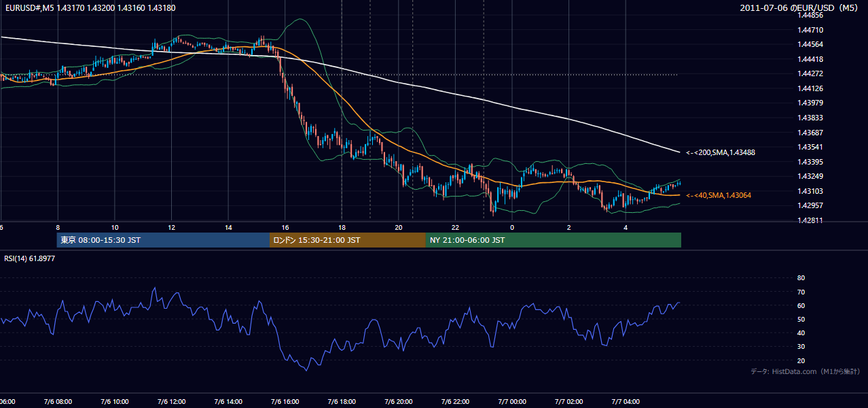Viewport: 868px width, 408px height.
Task: Click price axis value 1.43541
Action: coord(810,147)
